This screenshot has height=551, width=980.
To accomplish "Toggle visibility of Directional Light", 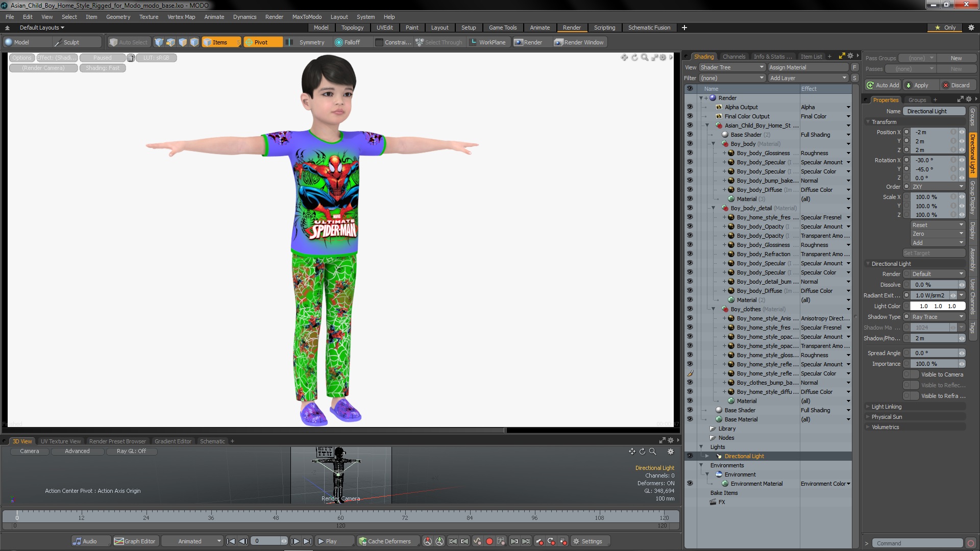I will point(690,456).
